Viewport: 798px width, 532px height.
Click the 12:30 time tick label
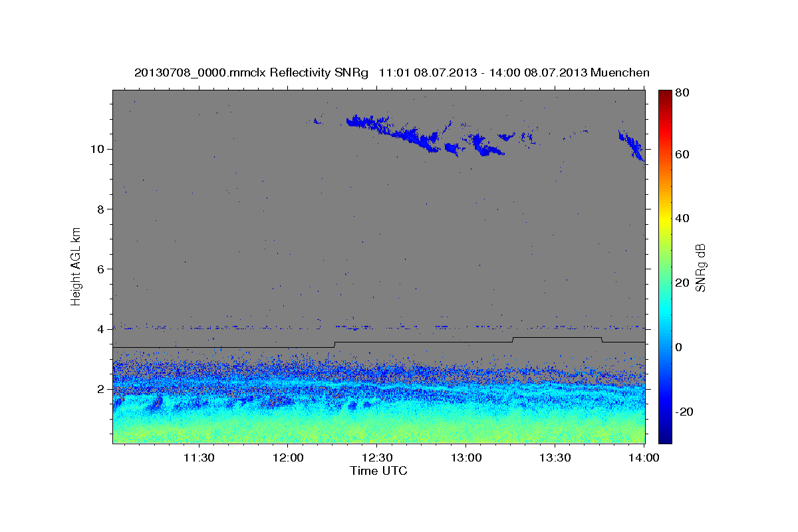tap(376, 458)
